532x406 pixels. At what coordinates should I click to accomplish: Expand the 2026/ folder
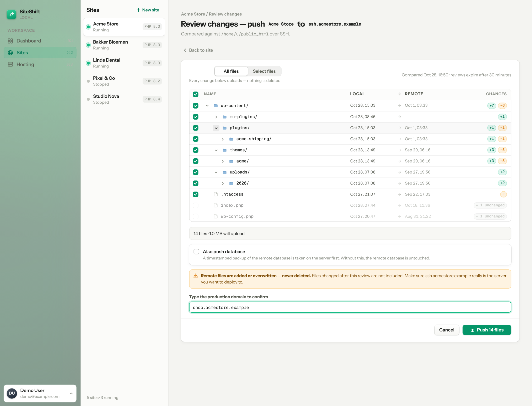pyautogui.click(x=223, y=183)
